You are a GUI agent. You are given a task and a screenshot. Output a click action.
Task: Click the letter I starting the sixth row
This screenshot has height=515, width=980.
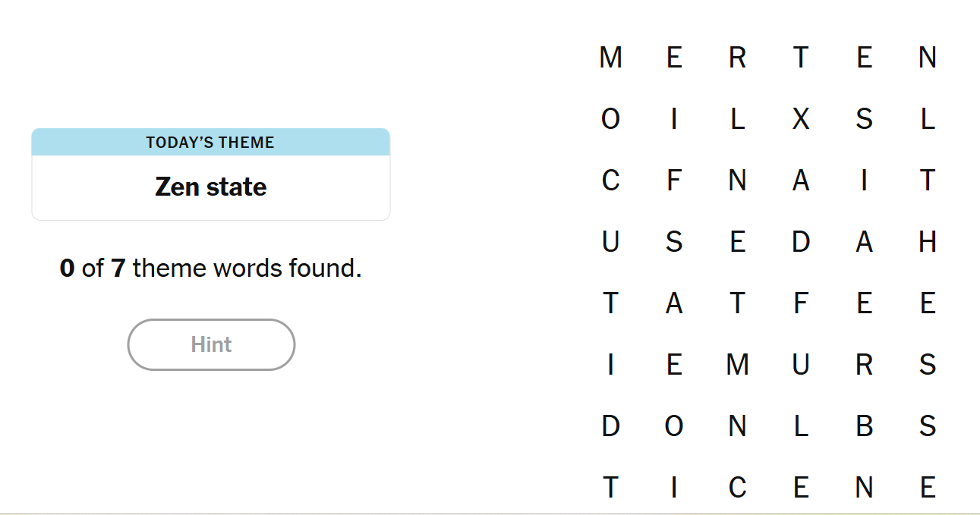coord(610,364)
